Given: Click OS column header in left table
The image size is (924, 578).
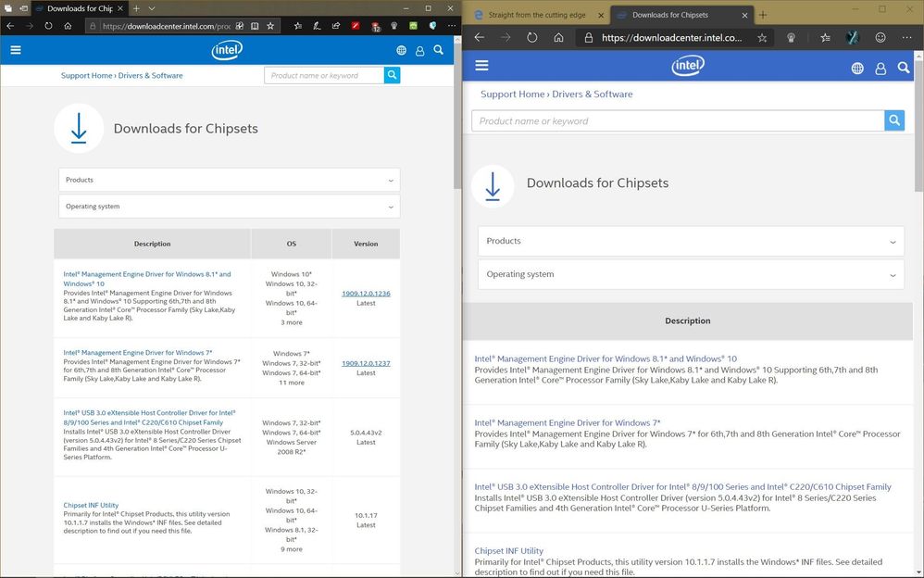Looking at the screenshot, I should [291, 244].
